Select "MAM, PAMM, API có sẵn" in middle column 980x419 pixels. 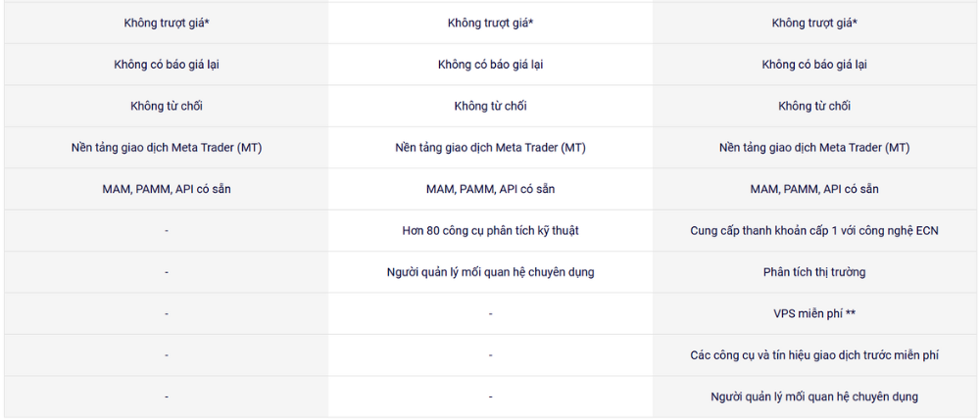point(490,189)
